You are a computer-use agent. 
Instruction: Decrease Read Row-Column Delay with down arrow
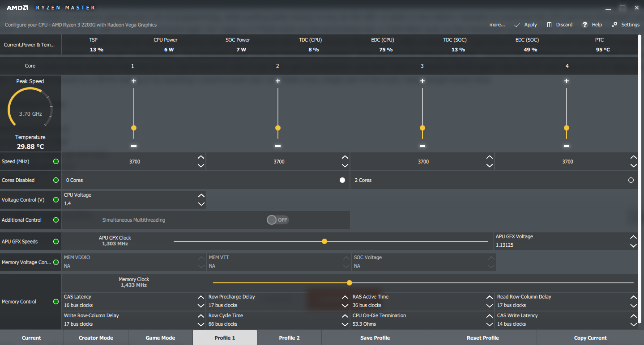pyautogui.click(x=633, y=306)
